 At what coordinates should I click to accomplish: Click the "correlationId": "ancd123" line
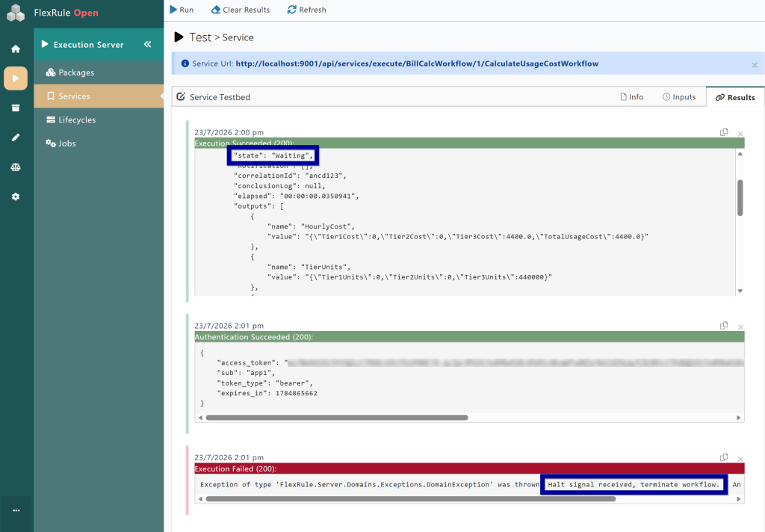290,176
